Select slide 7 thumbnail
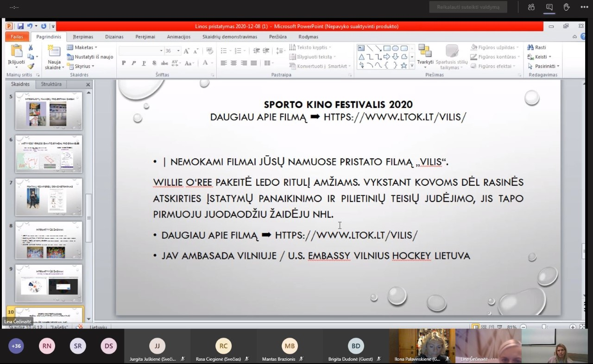Screen dimensions: 593x364 (49, 197)
